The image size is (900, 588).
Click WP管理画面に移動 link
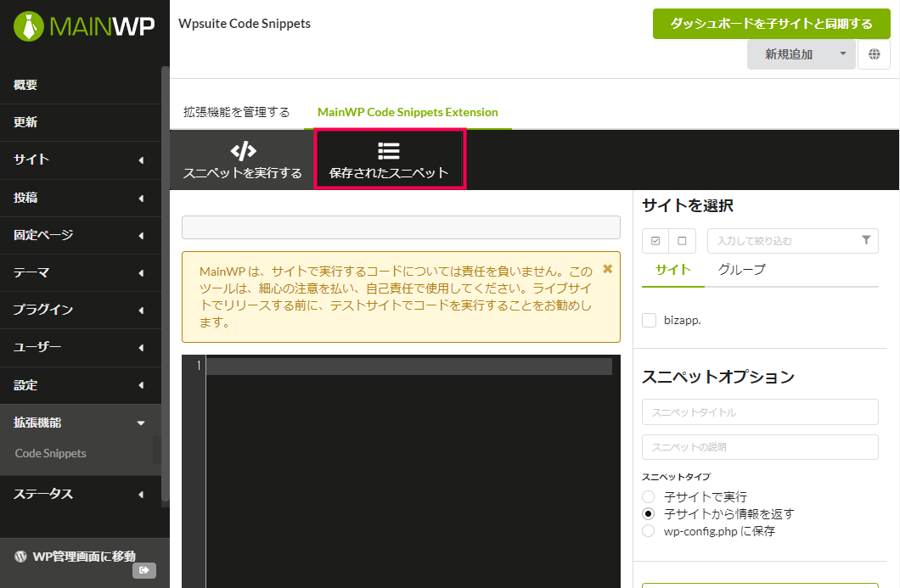pyautogui.click(x=84, y=556)
